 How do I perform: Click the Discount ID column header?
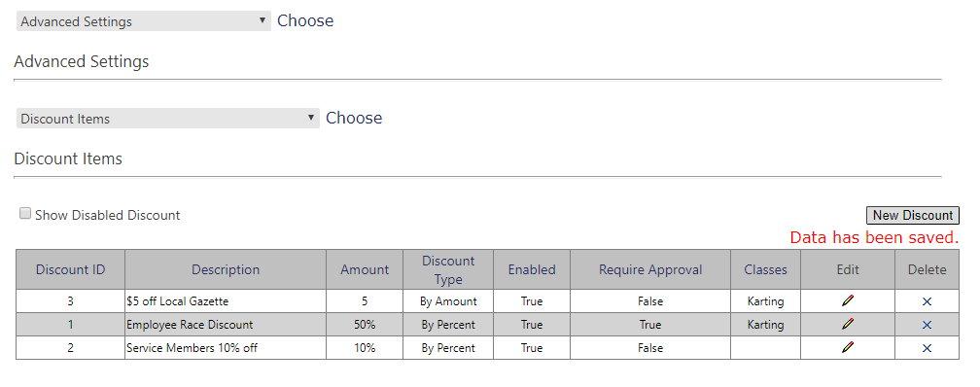coord(71,269)
